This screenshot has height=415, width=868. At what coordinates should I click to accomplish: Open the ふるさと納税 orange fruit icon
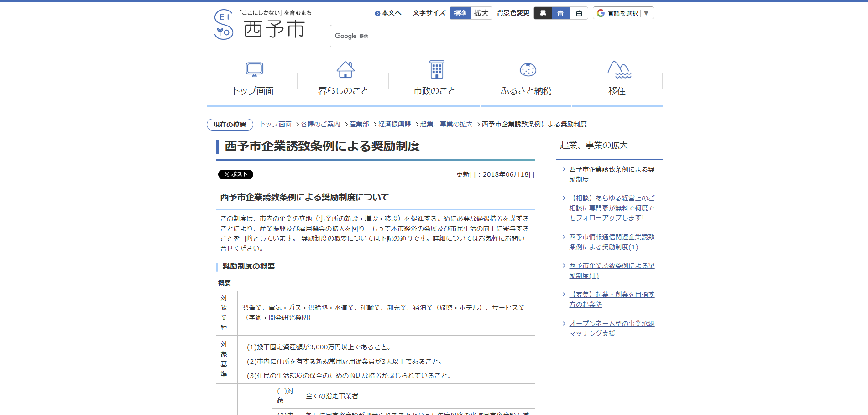[528, 69]
